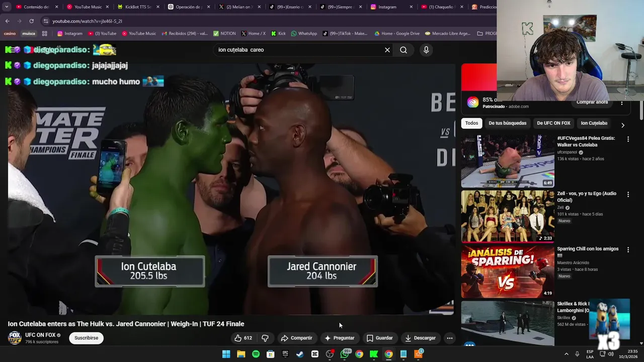Open Windows Start menu
The height and width of the screenshot is (362, 644).
coord(226,354)
